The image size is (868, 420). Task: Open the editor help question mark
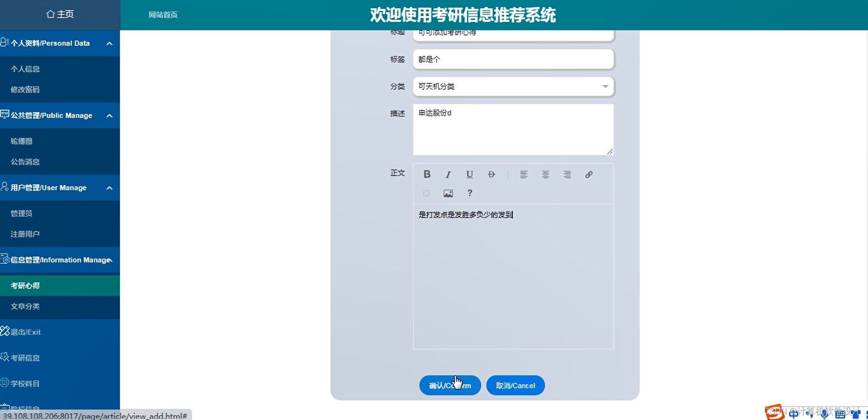pyautogui.click(x=469, y=193)
